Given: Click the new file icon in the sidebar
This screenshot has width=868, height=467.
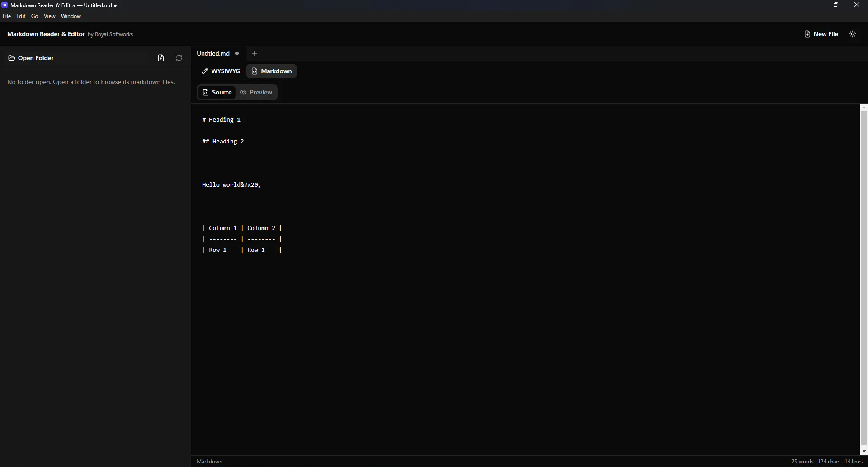Looking at the screenshot, I should pos(161,58).
